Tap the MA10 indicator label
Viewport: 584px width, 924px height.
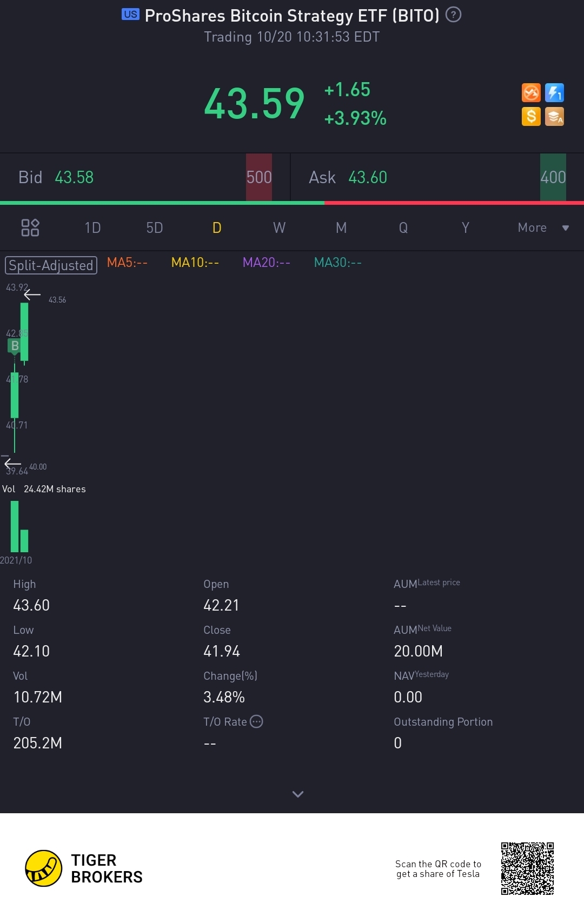click(x=195, y=263)
